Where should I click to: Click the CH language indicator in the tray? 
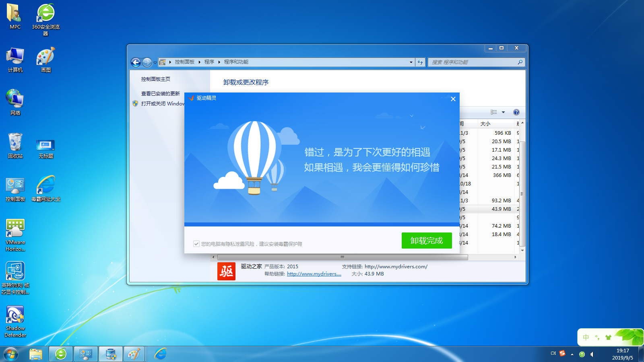(553, 353)
